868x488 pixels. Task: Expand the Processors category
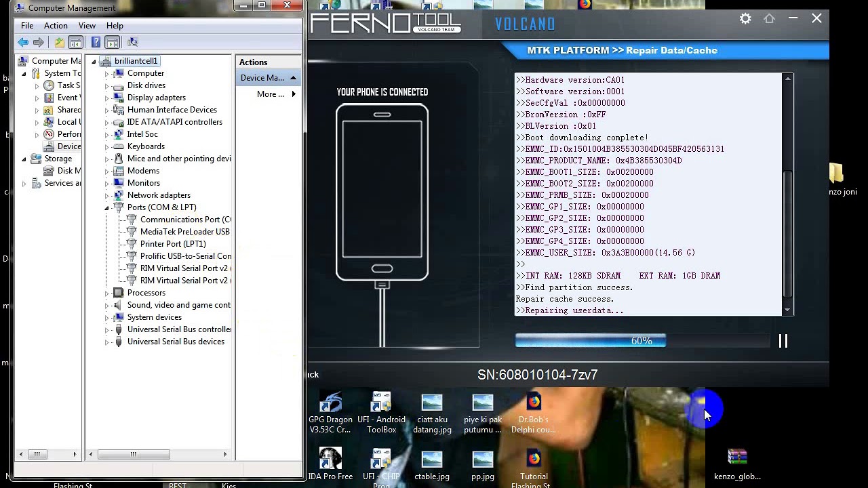tap(106, 293)
